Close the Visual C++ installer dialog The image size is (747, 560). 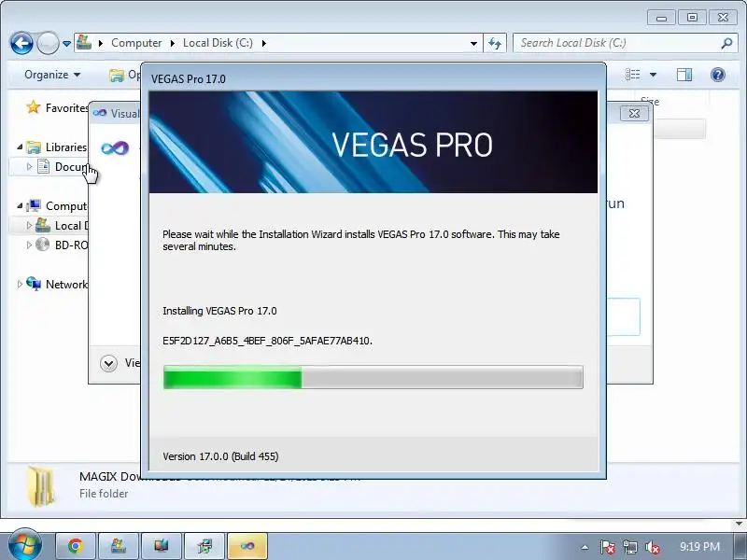tap(635, 113)
